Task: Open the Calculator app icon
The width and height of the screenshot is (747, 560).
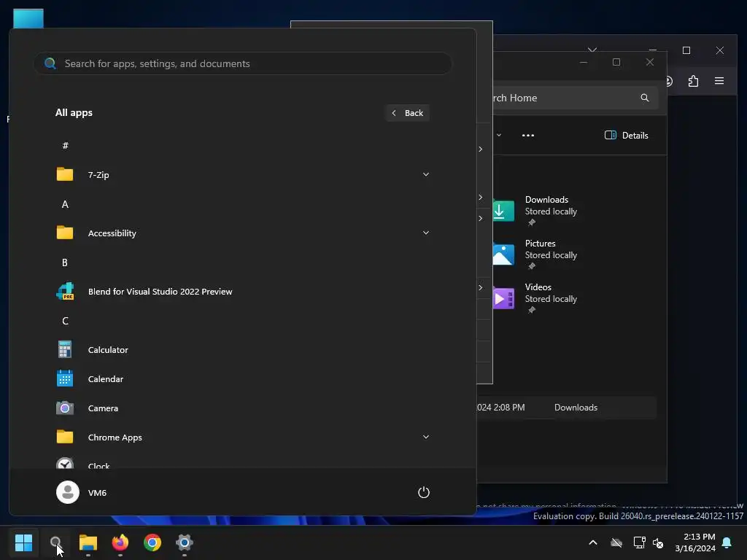Action: pos(65,349)
